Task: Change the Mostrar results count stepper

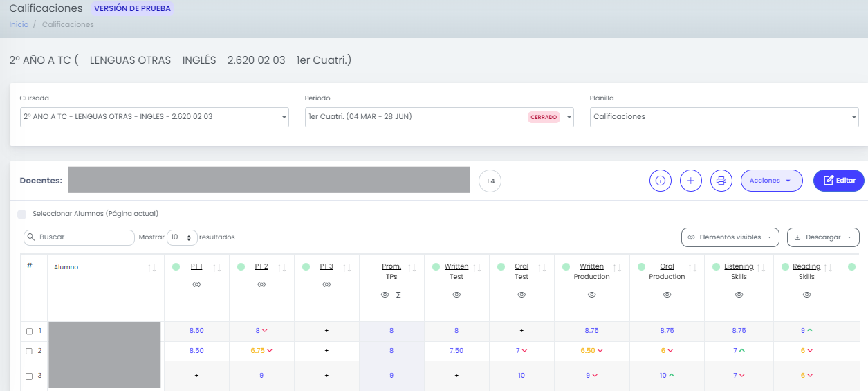Action: coord(183,237)
